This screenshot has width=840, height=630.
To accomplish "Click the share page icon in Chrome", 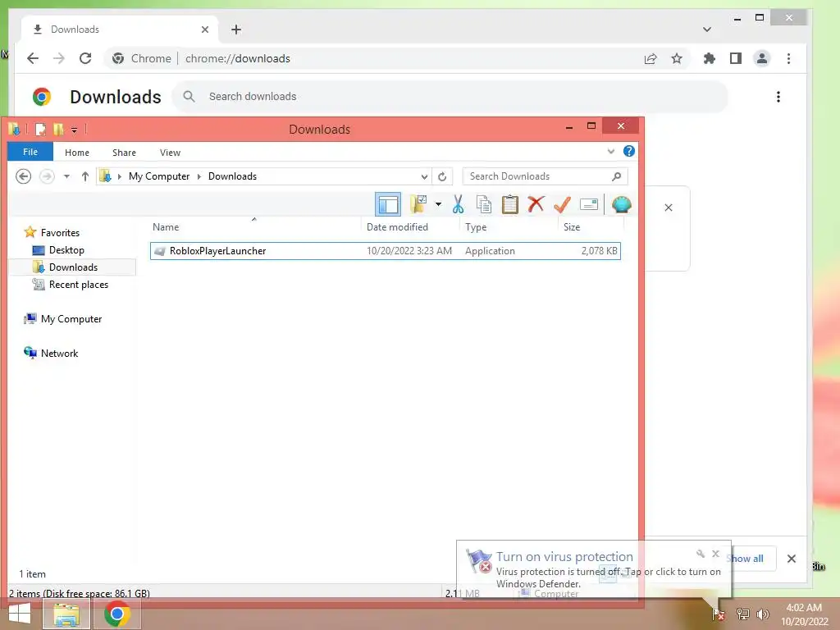I will (651, 58).
